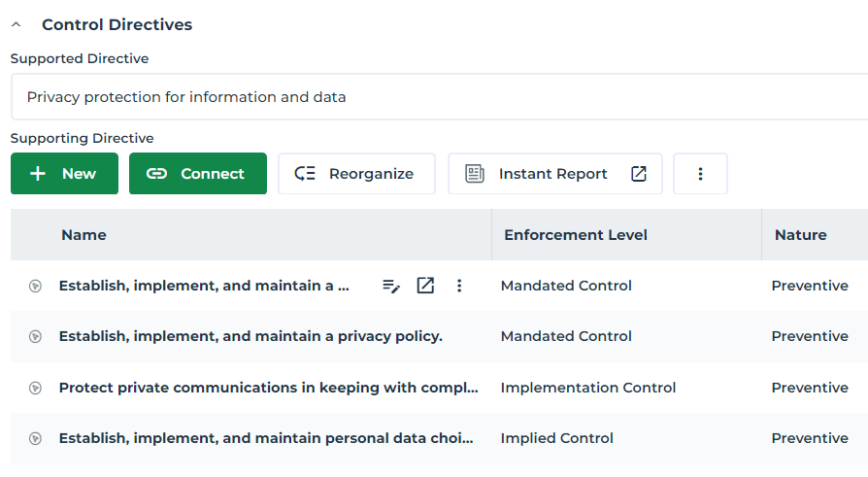
Task: Open the Reorganize tool
Action: [356, 174]
